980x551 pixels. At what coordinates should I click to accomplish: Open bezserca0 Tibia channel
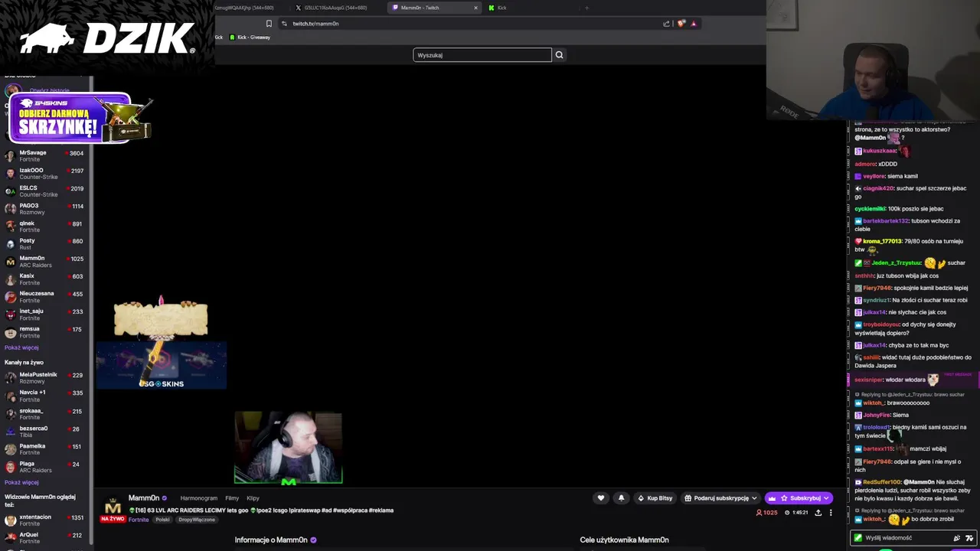(45, 432)
